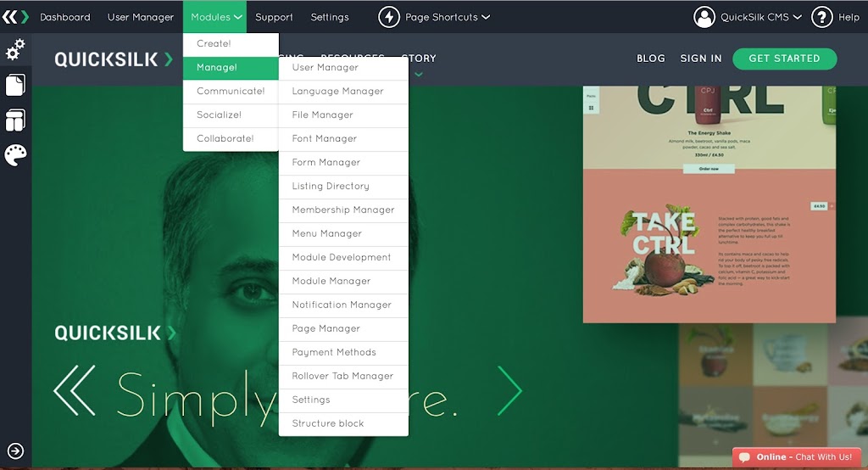Open User Manager in the top bar
This screenshot has height=470, width=868.
[x=141, y=17]
